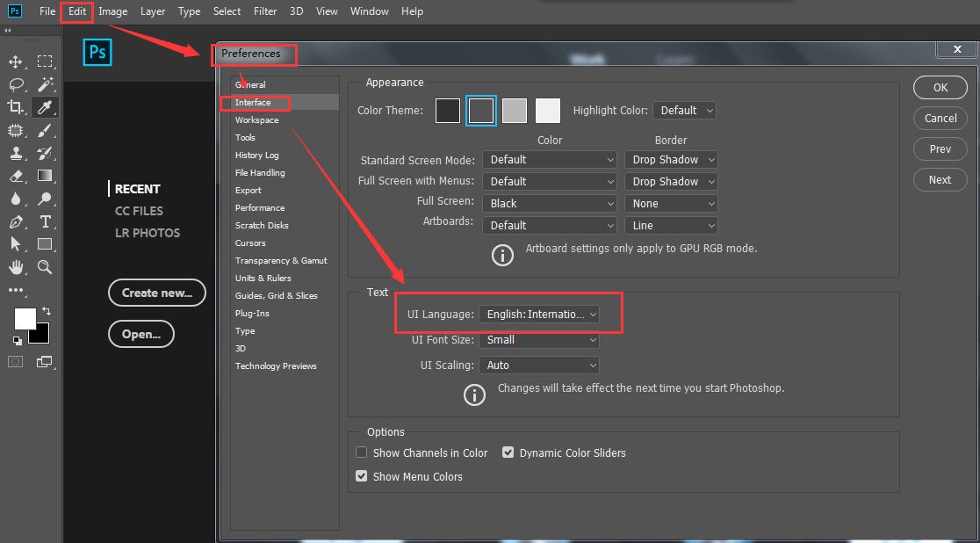Choose the Magic Wand tool

pyautogui.click(x=45, y=84)
